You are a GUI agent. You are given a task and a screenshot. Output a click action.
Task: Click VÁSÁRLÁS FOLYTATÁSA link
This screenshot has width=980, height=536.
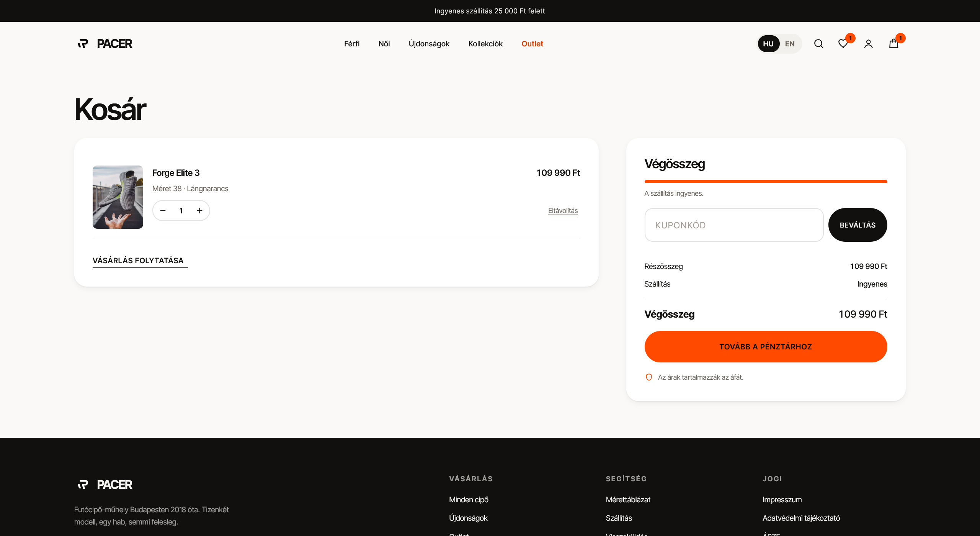click(x=138, y=261)
